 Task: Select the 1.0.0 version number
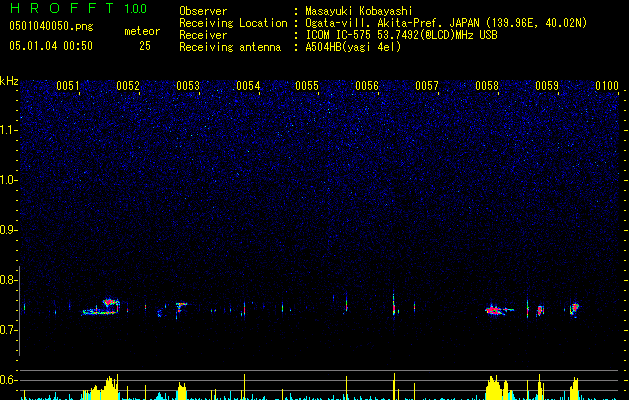tap(136, 9)
